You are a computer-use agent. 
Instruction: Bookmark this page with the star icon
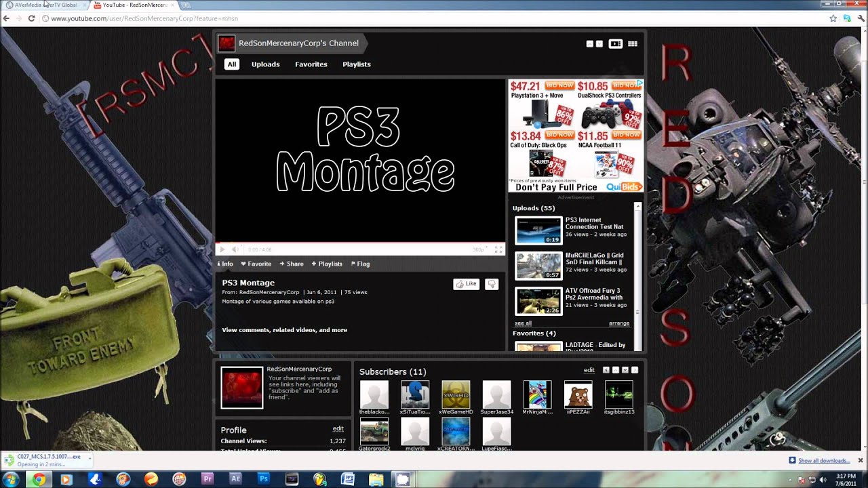833,18
